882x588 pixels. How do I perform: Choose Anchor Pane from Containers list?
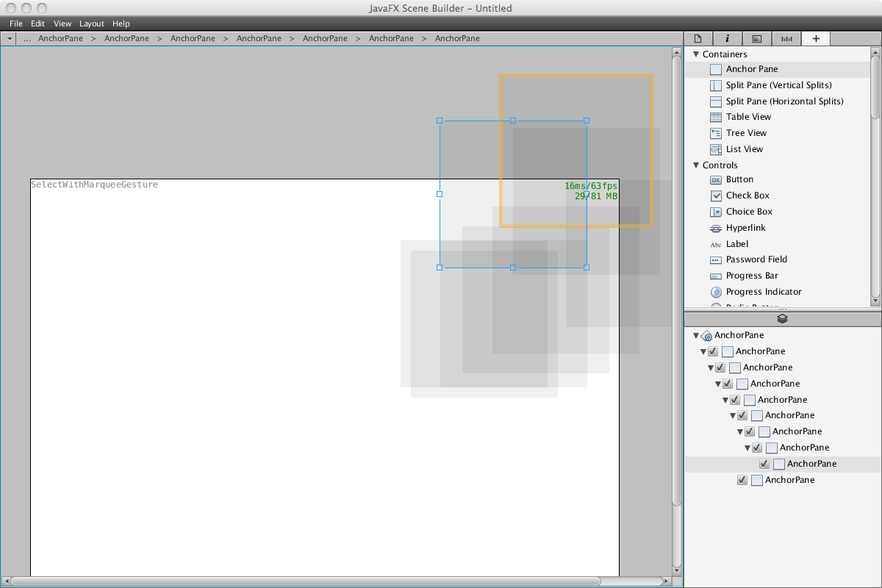coord(751,69)
